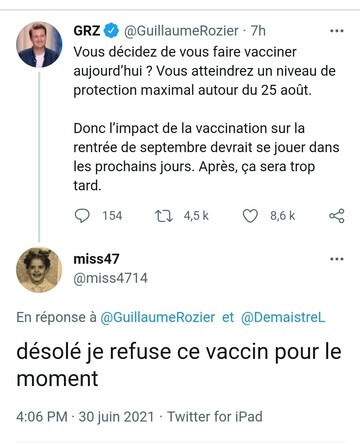Click the reply speech bubble icon

pyautogui.click(x=82, y=216)
